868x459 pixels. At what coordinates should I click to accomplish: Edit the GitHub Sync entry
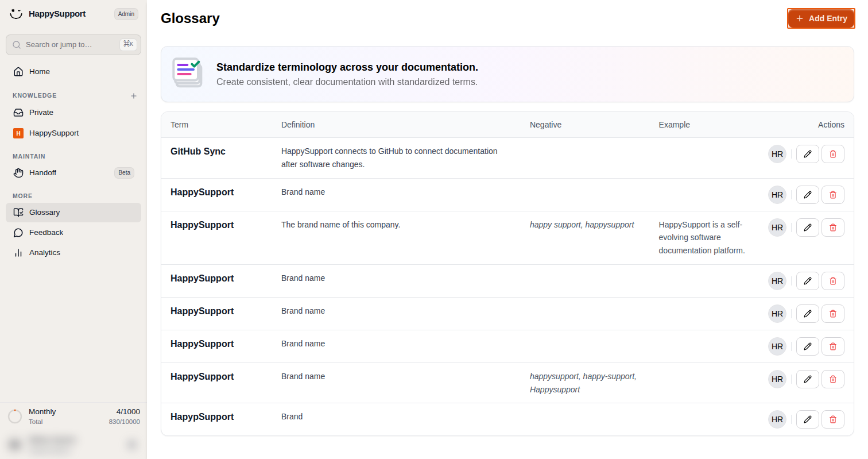coord(808,154)
